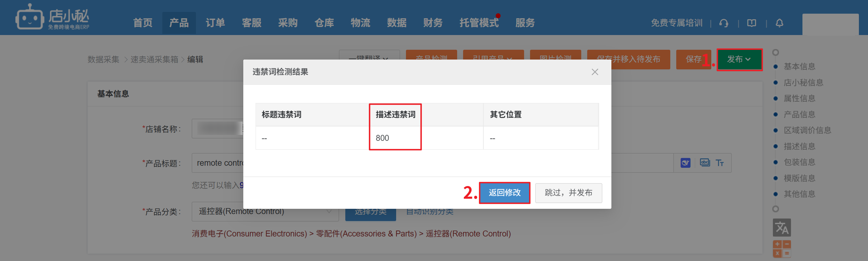This screenshot has width=868, height=261.
Task: Jump to 产品信息 section in side navigation
Action: click(800, 114)
